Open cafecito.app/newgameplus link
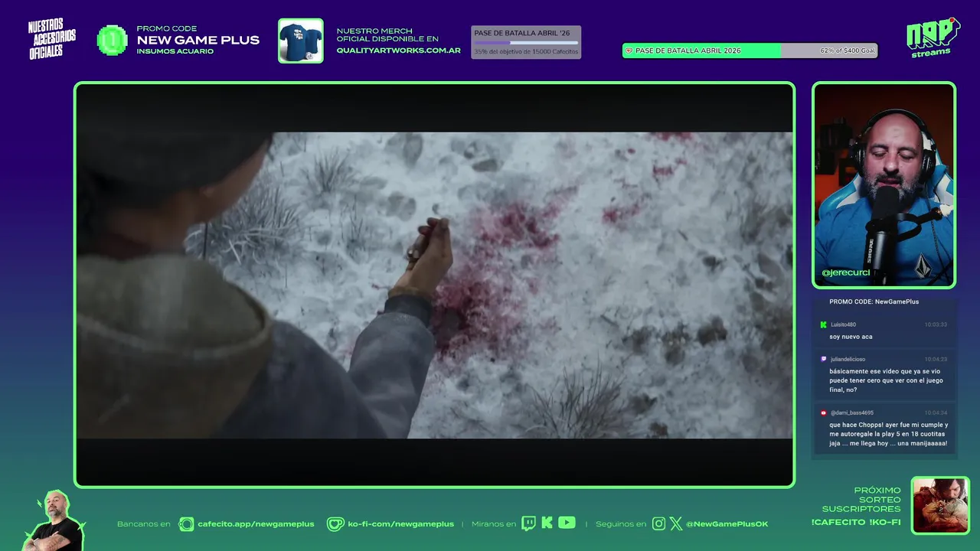 tap(256, 524)
